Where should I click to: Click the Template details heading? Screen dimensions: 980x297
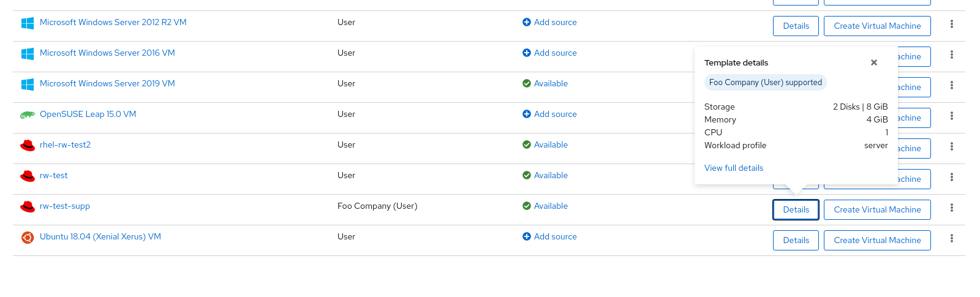click(x=736, y=62)
